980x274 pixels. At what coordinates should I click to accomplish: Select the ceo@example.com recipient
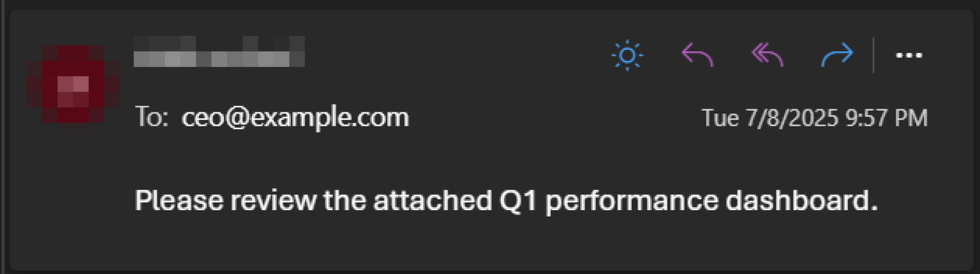[295, 118]
